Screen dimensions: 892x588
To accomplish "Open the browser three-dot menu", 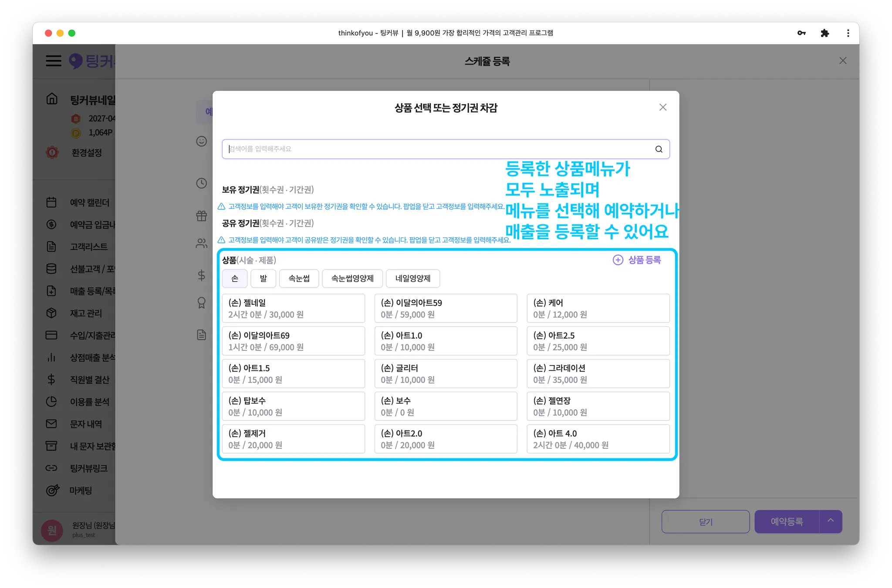I will (848, 33).
